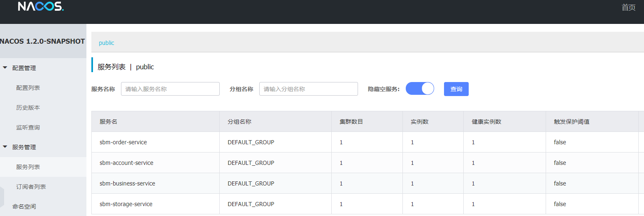This screenshot has width=644, height=216.
Task: Click DEFAULT_GROUP in sbm-storage-service row
Action: (x=251, y=204)
